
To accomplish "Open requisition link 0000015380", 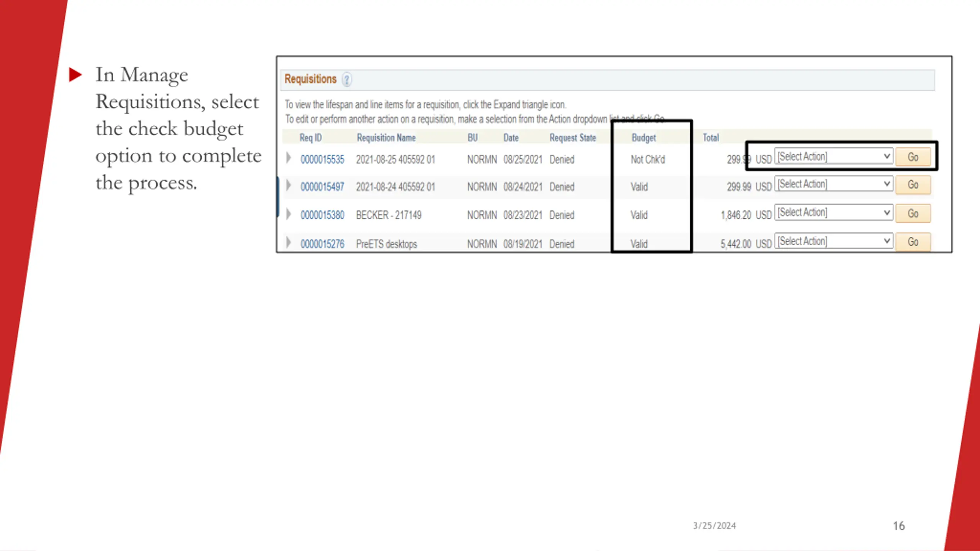I will pos(322,215).
